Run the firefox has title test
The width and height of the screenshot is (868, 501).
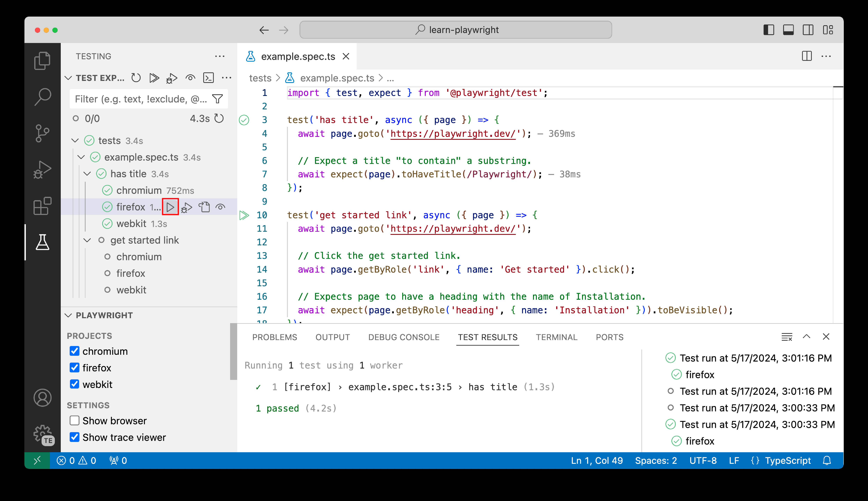point(170,207)
